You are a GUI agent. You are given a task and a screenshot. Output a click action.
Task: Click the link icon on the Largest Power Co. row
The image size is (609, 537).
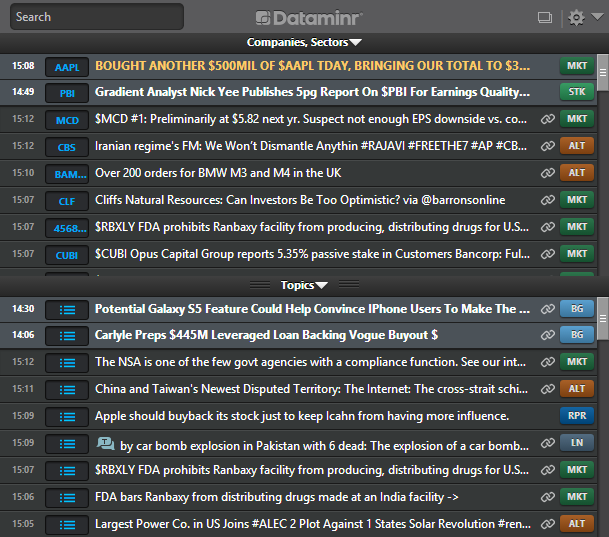coord(547,524)
